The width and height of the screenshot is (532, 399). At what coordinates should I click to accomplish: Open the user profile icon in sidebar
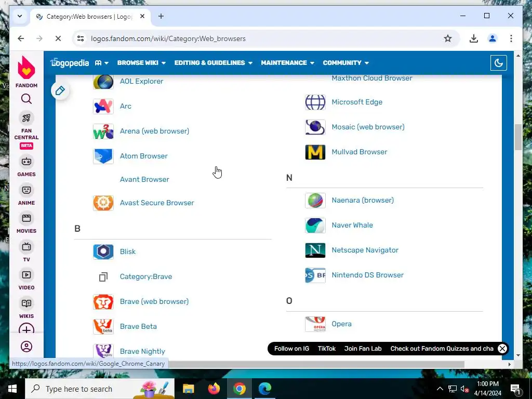pyautogui.click(x=26, y=347)
